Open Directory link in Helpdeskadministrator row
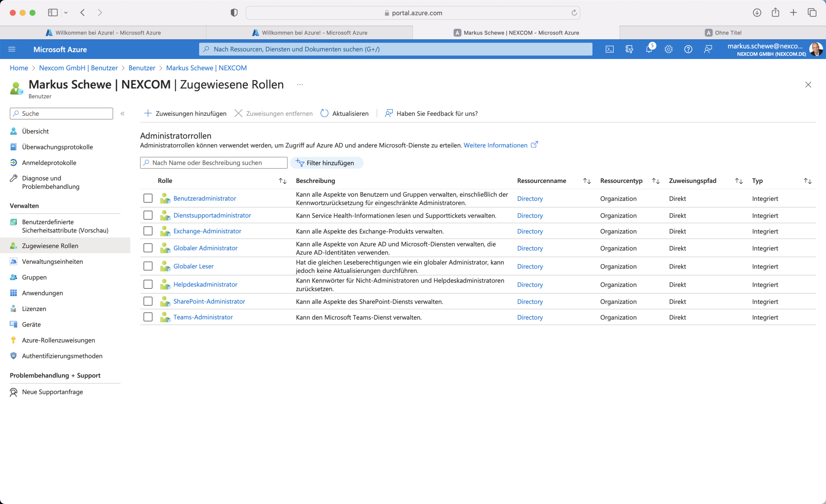The height and width of the screenshot is (504, 826). [530, 285]
